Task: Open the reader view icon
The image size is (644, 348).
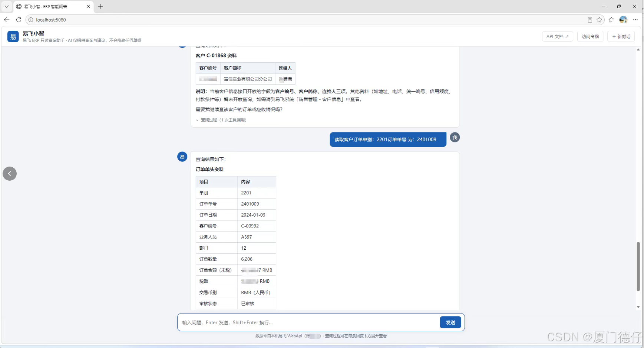Action: click(590, 20)
